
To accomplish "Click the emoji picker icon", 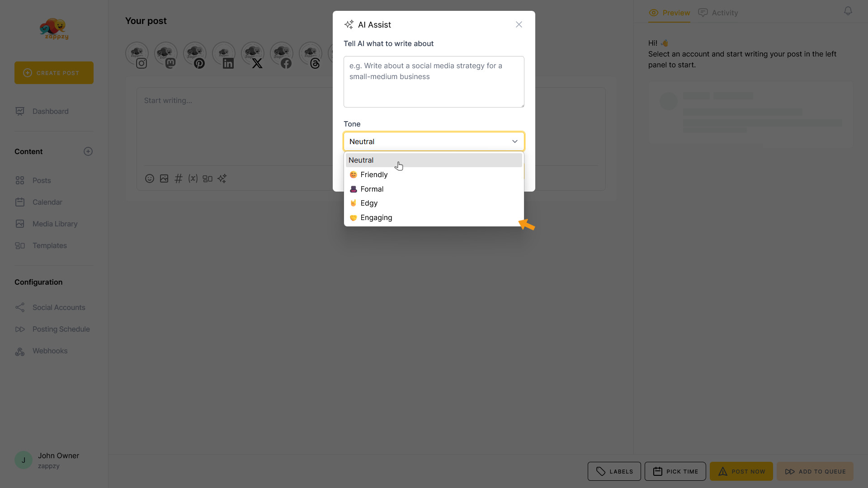I will [150, 178].
